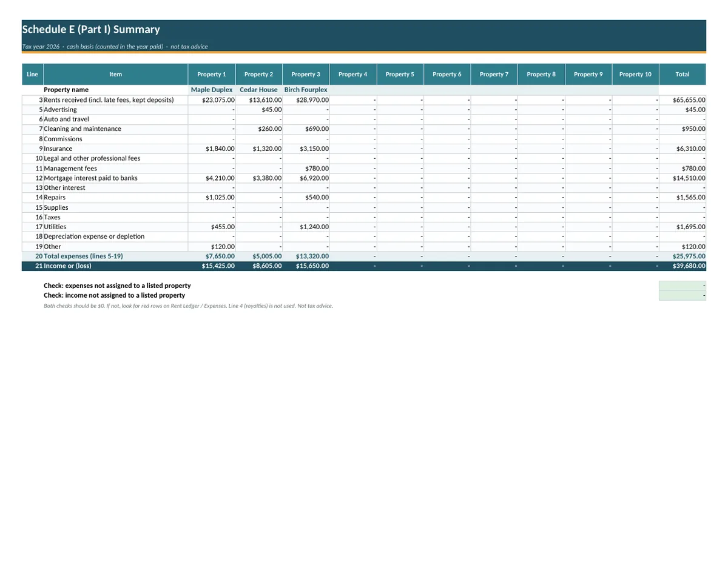Select the $23,075.00 rents cell
Image resolution: width=728 pixels, height=562 pixels.
(212, 99)
